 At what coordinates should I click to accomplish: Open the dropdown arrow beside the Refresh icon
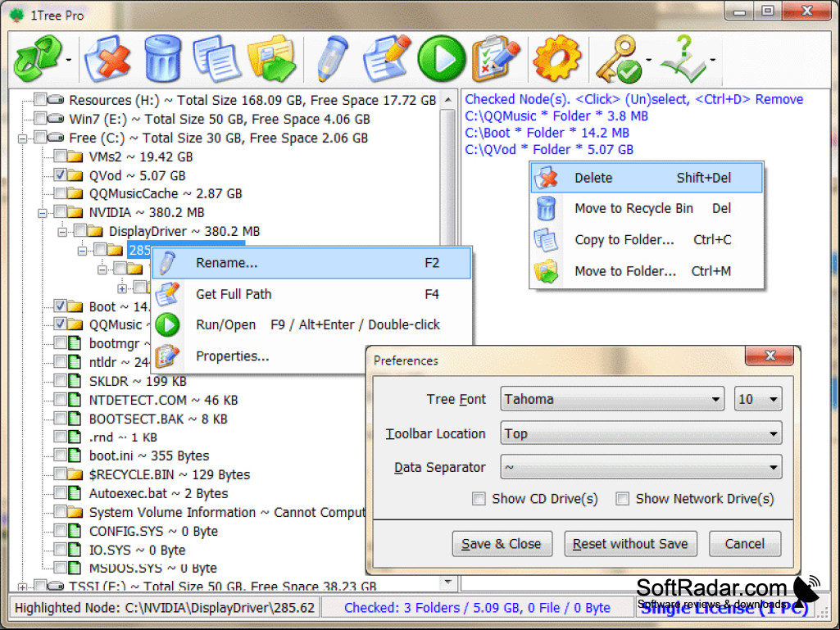69,60
